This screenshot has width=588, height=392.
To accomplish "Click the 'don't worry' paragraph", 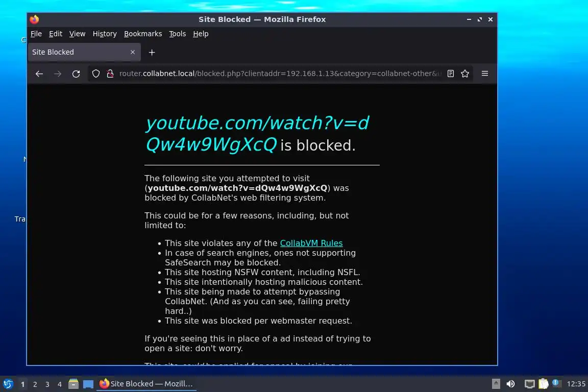I will coord(258,343).
